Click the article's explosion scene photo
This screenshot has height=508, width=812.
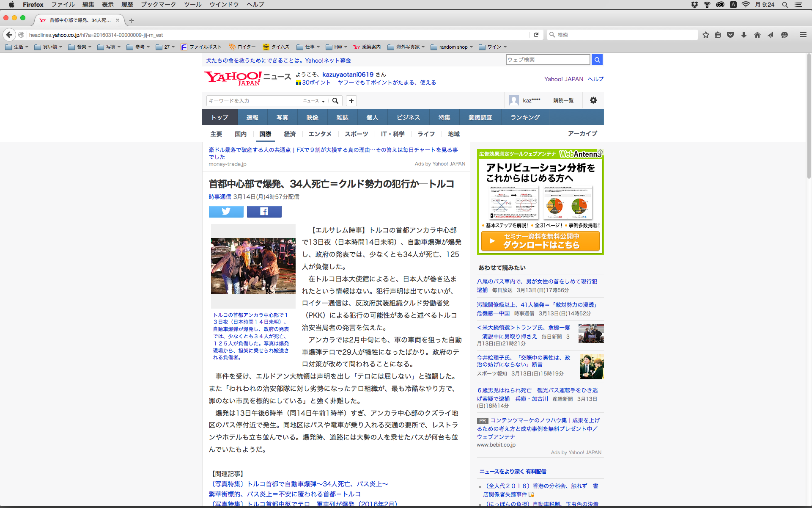click(x=253, y=266)
